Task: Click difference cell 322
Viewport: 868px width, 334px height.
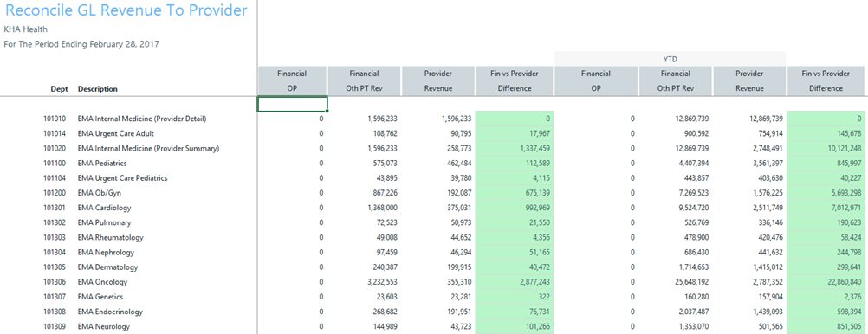Action: (515, 298)
